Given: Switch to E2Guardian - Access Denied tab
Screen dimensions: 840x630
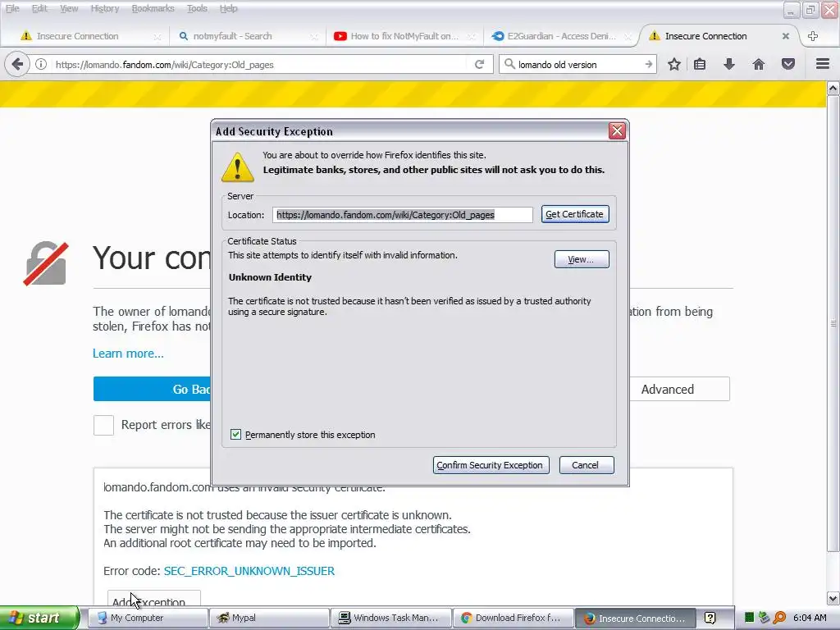Looking at the screenshot, I should coord(561,36).
